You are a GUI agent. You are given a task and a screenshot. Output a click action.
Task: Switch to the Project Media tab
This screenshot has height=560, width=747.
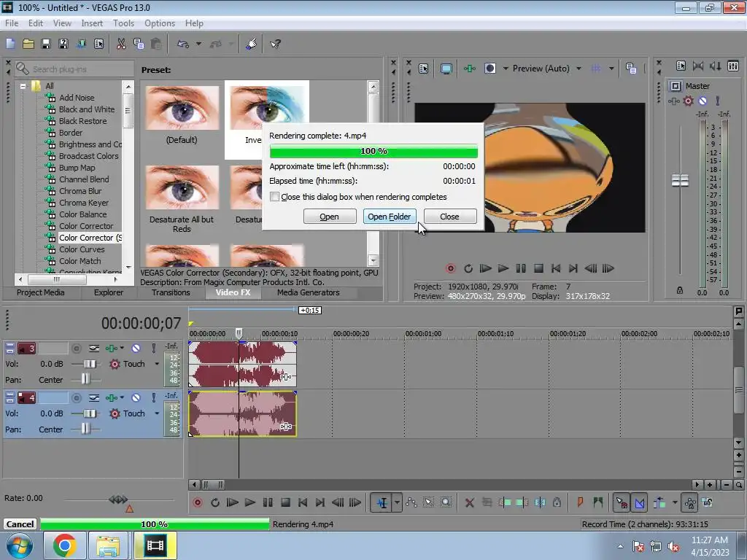coord(41,292)
